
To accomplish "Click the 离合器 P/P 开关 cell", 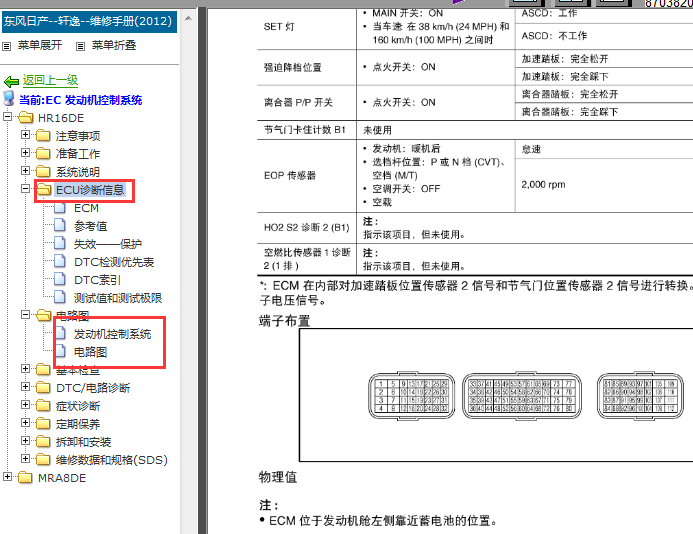I will (307, 103).
